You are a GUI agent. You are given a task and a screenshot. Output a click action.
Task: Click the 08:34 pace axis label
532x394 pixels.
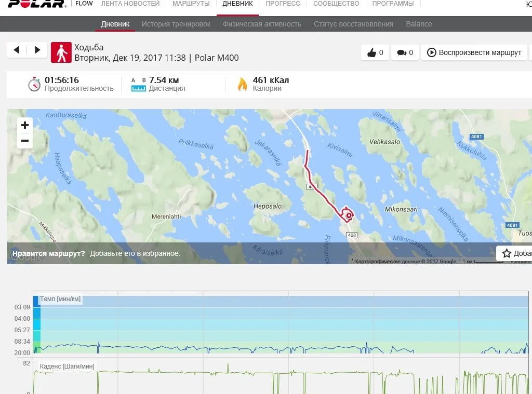click(22, 342)
